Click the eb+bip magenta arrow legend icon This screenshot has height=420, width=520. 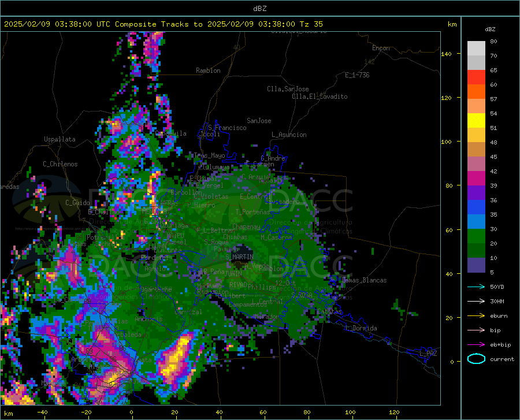(x=476, y=344)
